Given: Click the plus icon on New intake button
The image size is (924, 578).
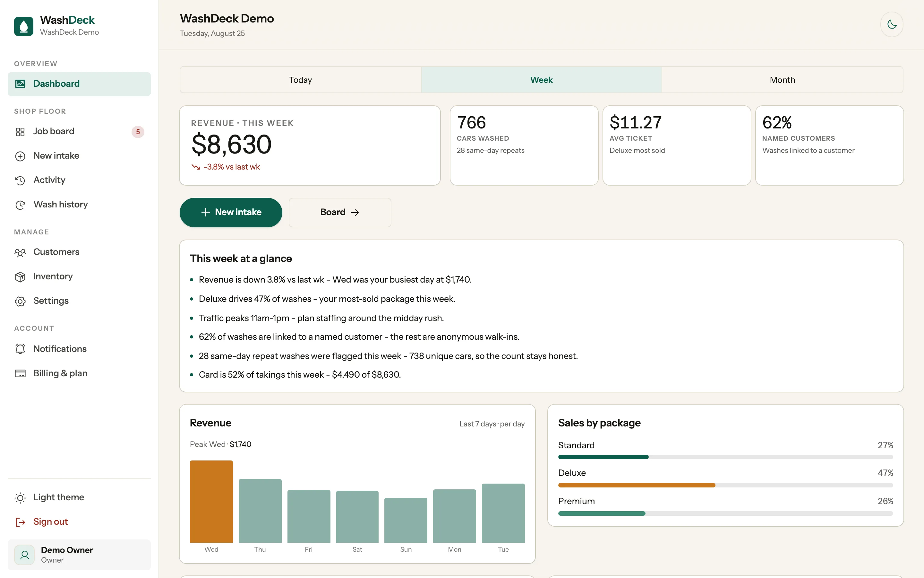Looking at the screenshot, I should pos(205,213).
